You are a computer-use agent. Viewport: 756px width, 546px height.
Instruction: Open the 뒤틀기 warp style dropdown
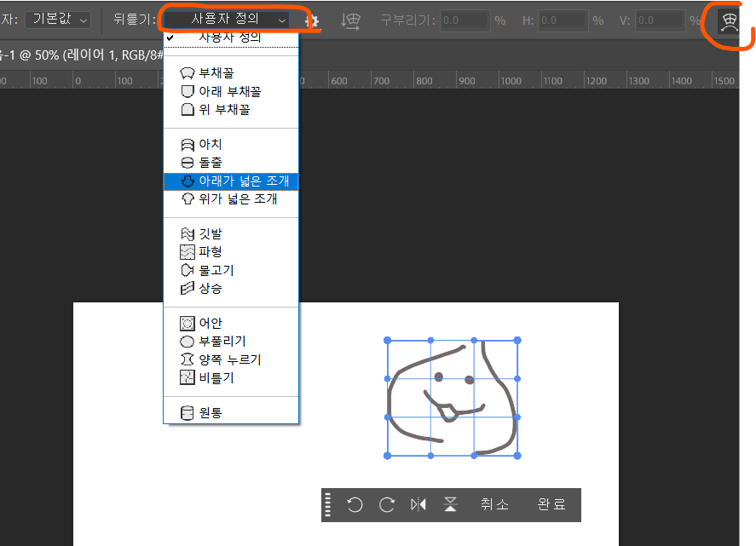click(227, 19)
